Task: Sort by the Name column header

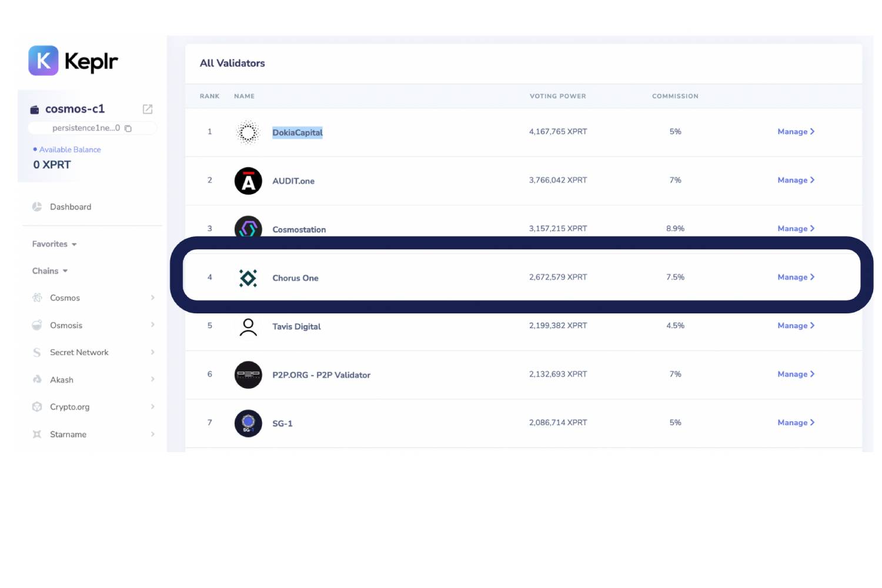Action: (x=244, y=96)
